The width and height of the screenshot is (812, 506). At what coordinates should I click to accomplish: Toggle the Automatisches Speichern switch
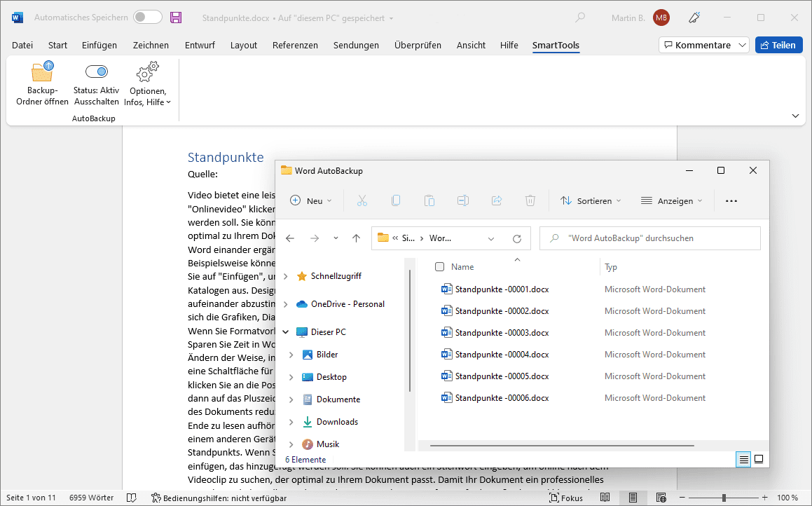pyautogui.click(x=147, y=18)
